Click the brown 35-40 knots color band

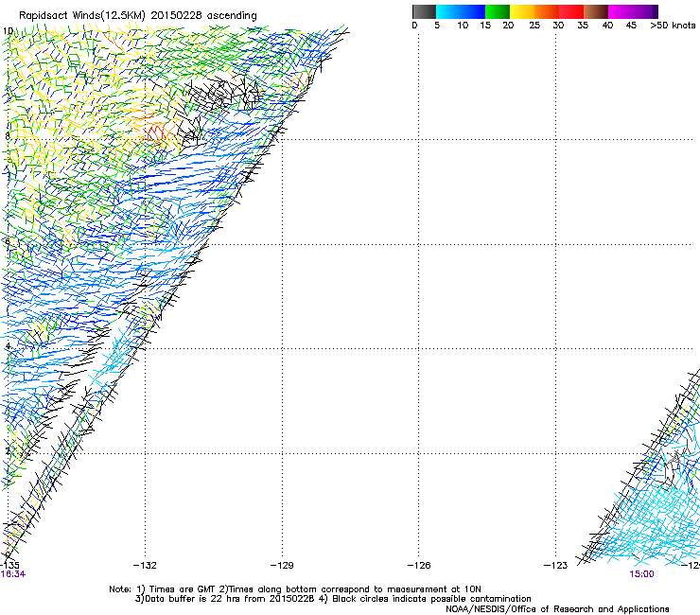pos(596,11)
